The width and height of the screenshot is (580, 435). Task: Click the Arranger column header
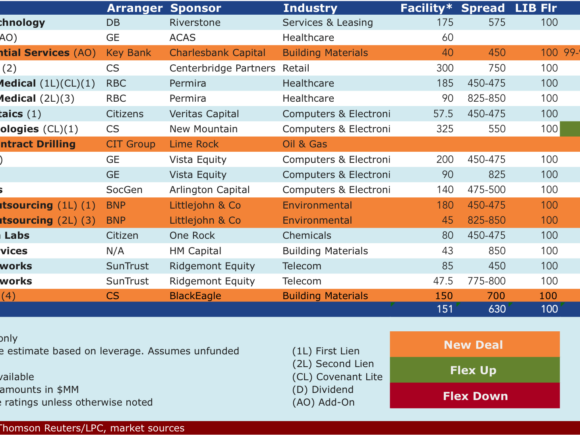point(135,8)
